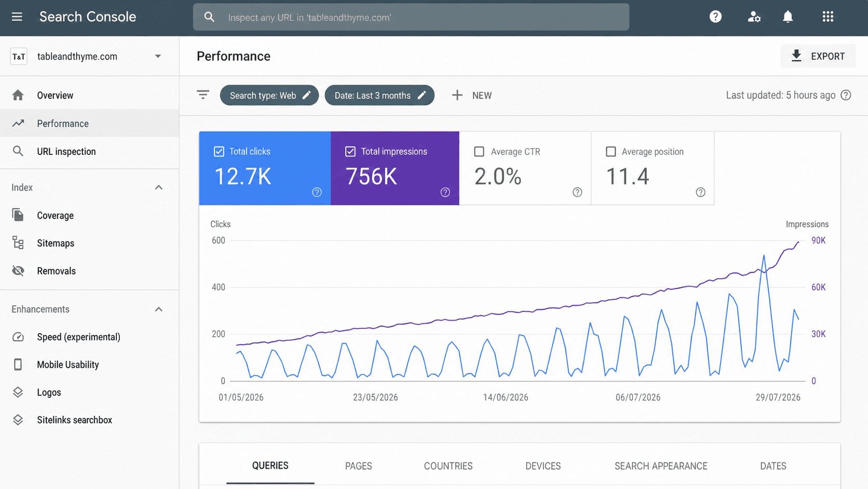Open the notifications bell
This screenshot has height=489, width=868.
(x=788, y=17)
